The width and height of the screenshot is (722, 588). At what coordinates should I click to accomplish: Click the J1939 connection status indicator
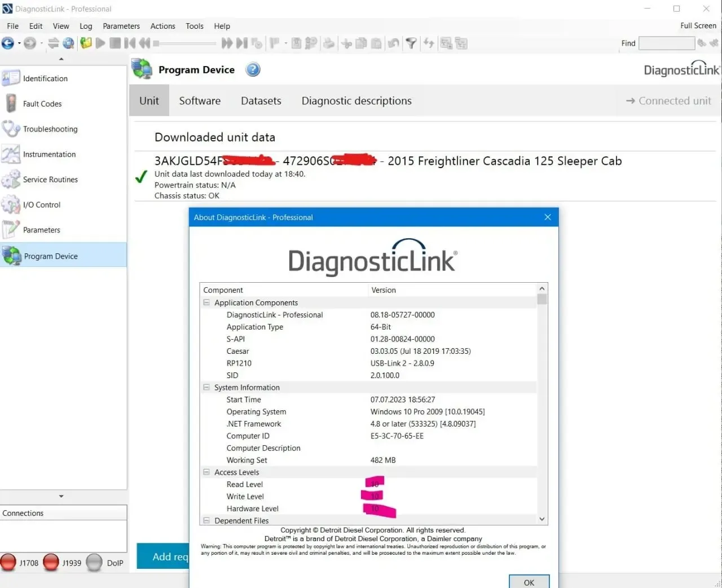tap(51, 562)
